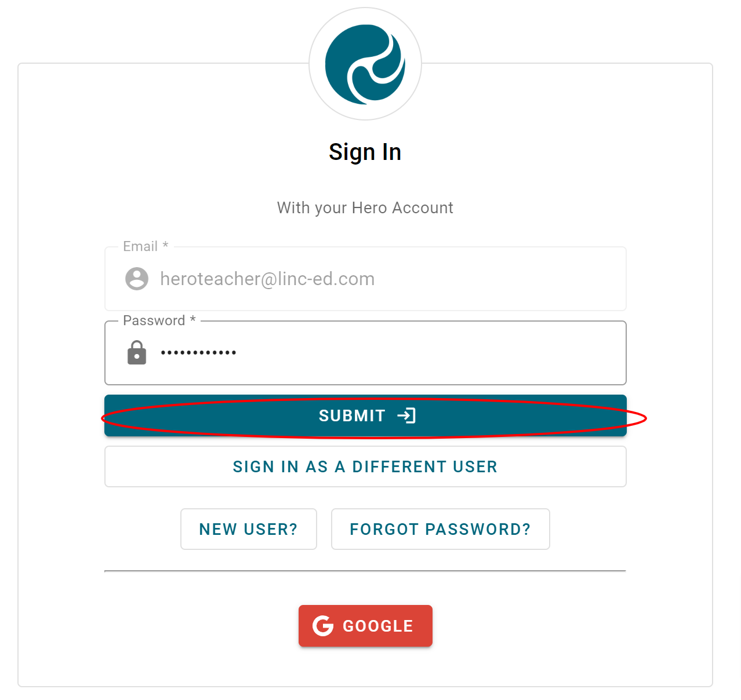The image size is (741, 700).
Task: Click the asterisk next to Email label
Action: tap(165, 245)
